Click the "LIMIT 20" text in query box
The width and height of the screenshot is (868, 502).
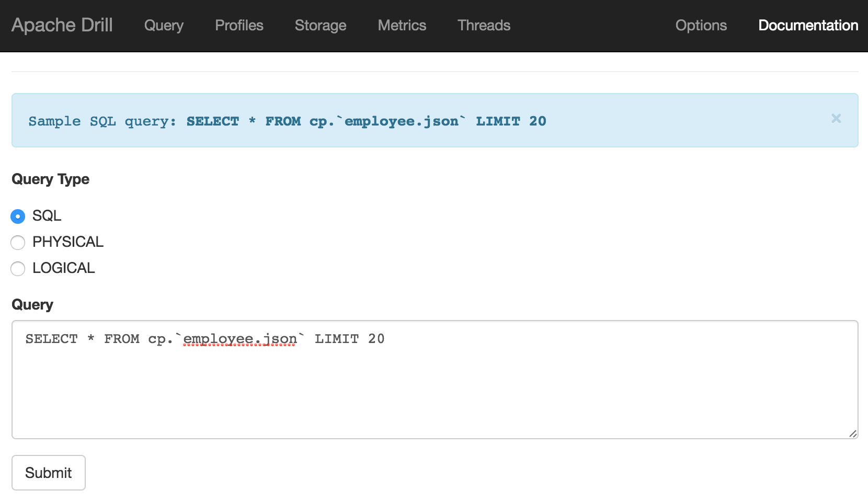point(349,339)
